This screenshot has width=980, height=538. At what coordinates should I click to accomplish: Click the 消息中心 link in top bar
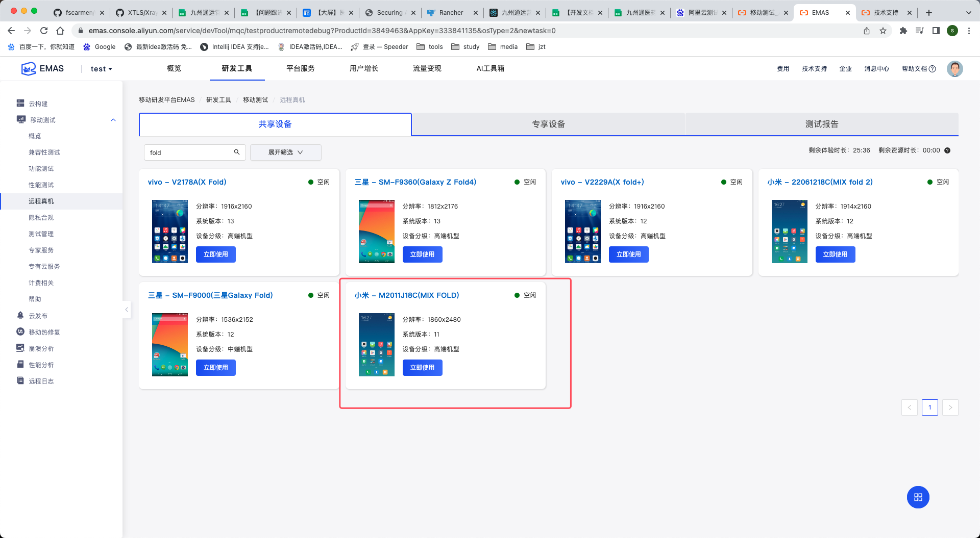pyautogui.click(x=877, y=69)
